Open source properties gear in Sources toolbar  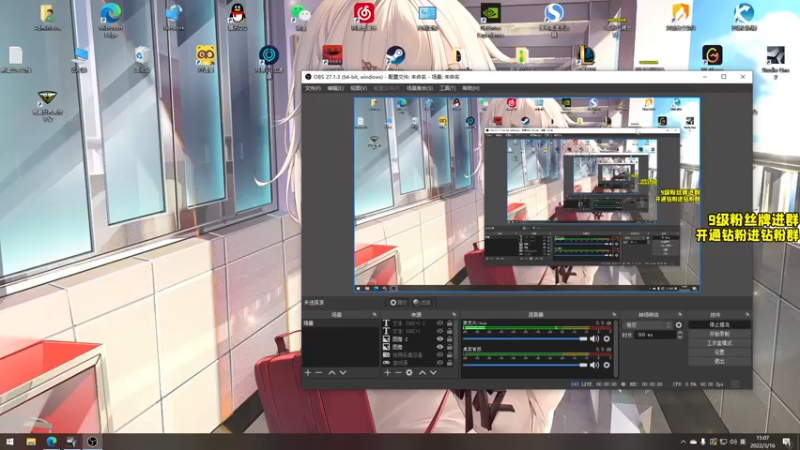tap(409, 373)
